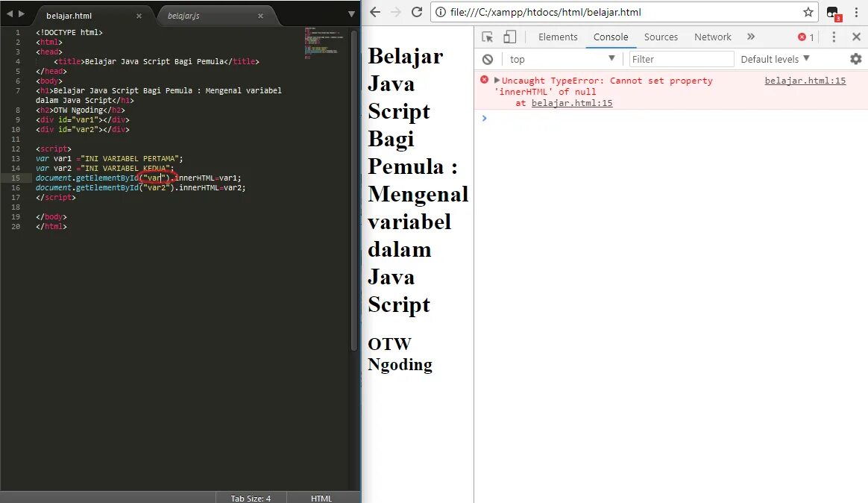Open the top context dropdown

point(562,59)
